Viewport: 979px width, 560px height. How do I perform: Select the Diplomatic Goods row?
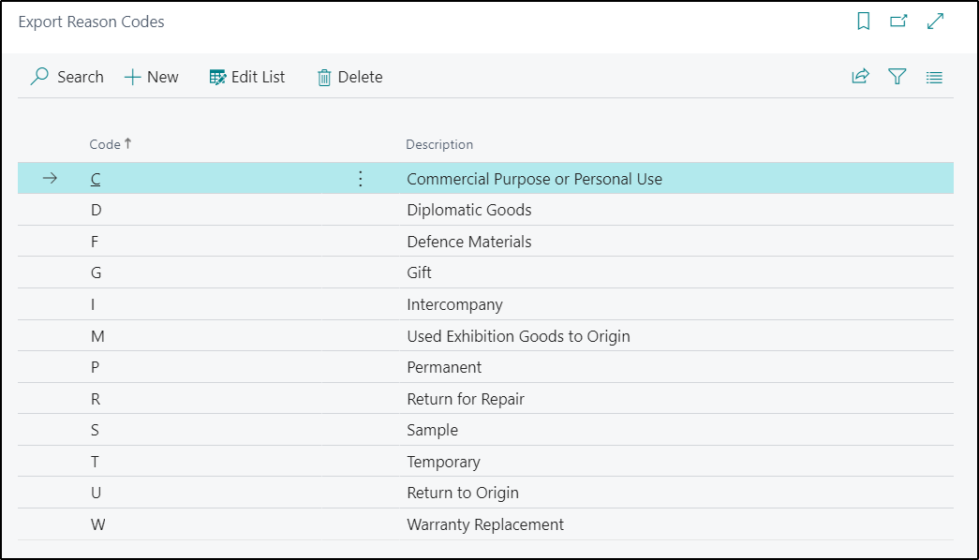pos(486,210)
